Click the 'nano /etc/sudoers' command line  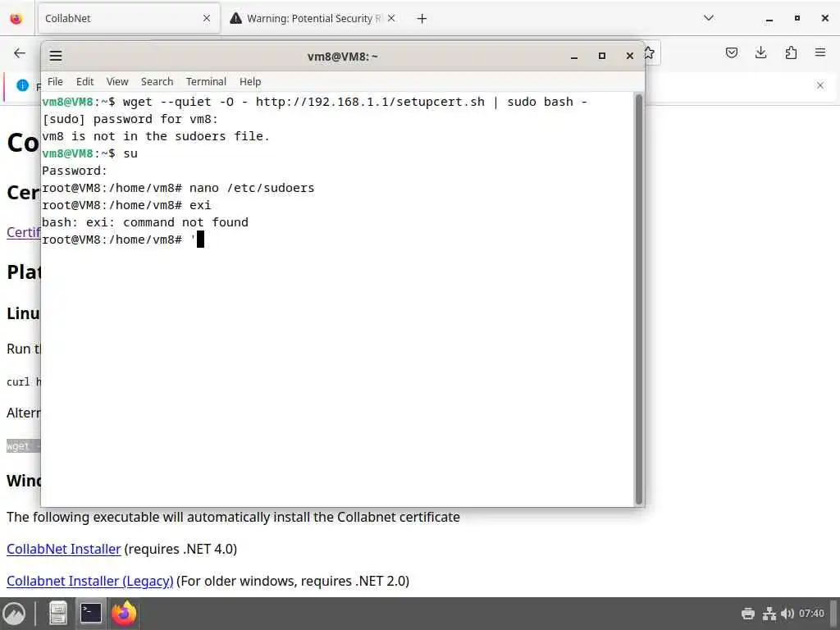pyautogui.click(x=178, y=188)
